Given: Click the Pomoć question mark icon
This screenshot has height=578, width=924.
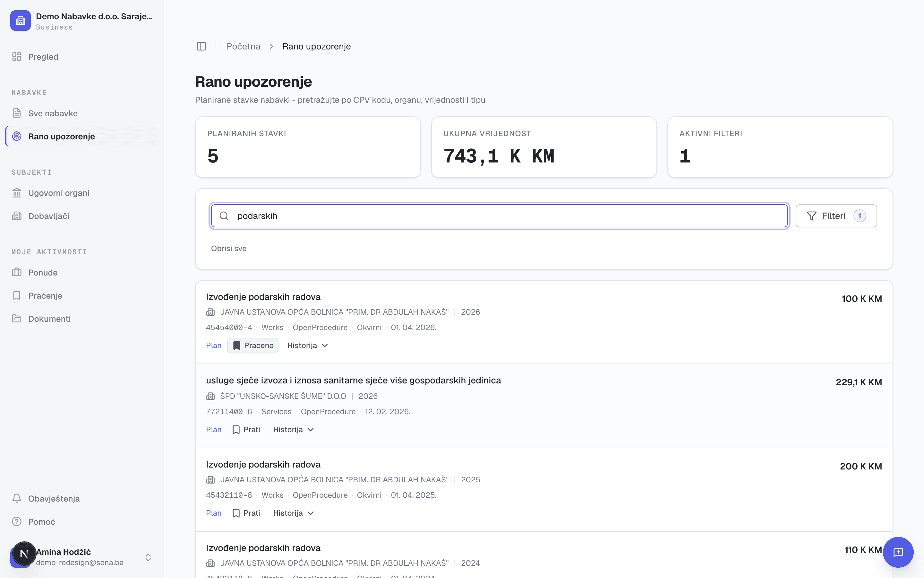Looking at the screenshot, I should tap(16, 521).
